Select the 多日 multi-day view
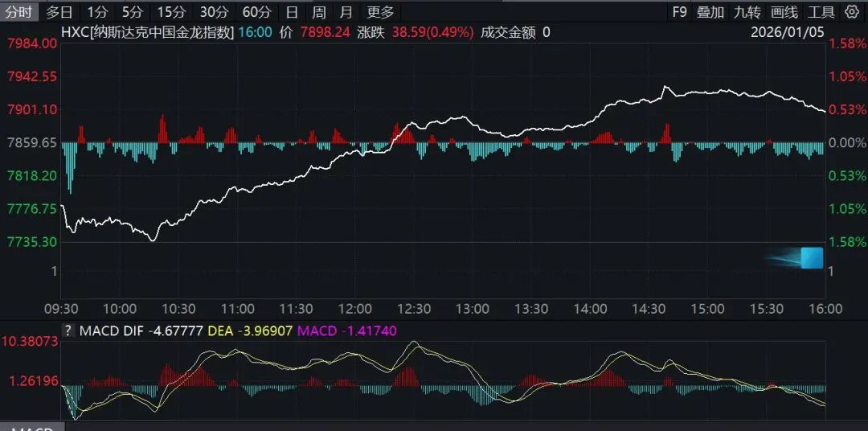This screenshot has height=431, width=868. pyautogui.click(x=59, y=12)
